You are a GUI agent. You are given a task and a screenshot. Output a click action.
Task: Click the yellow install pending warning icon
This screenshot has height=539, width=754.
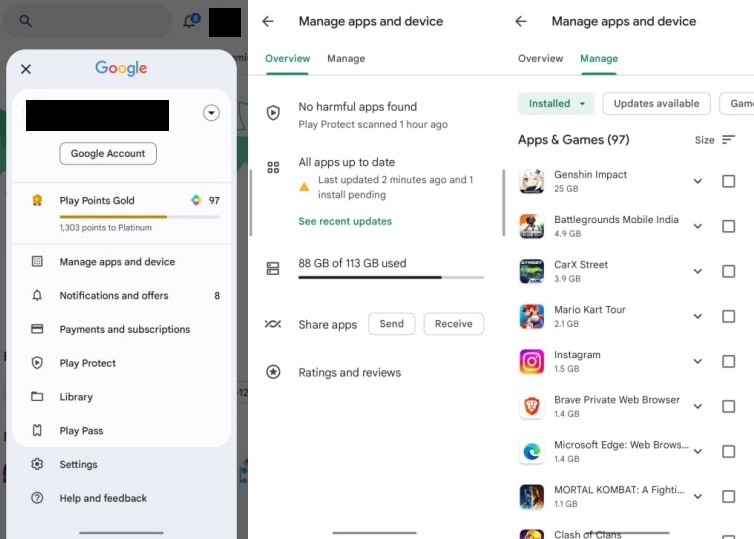pos(304,187)
